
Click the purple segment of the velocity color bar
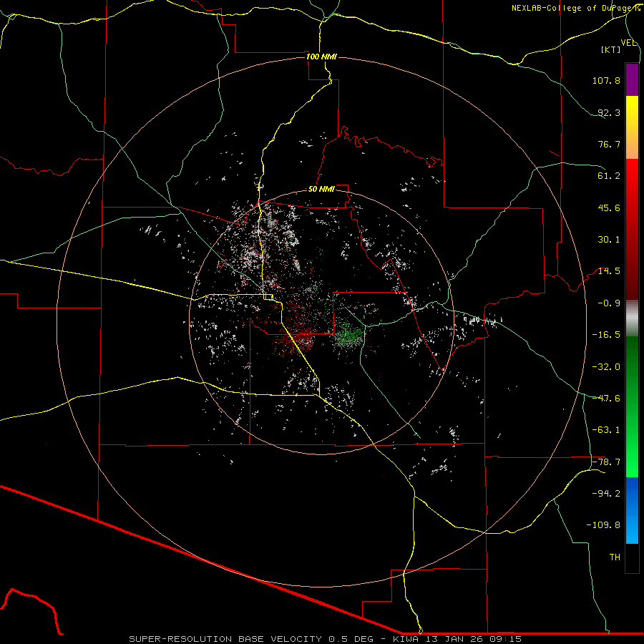(x=632, y=79)
